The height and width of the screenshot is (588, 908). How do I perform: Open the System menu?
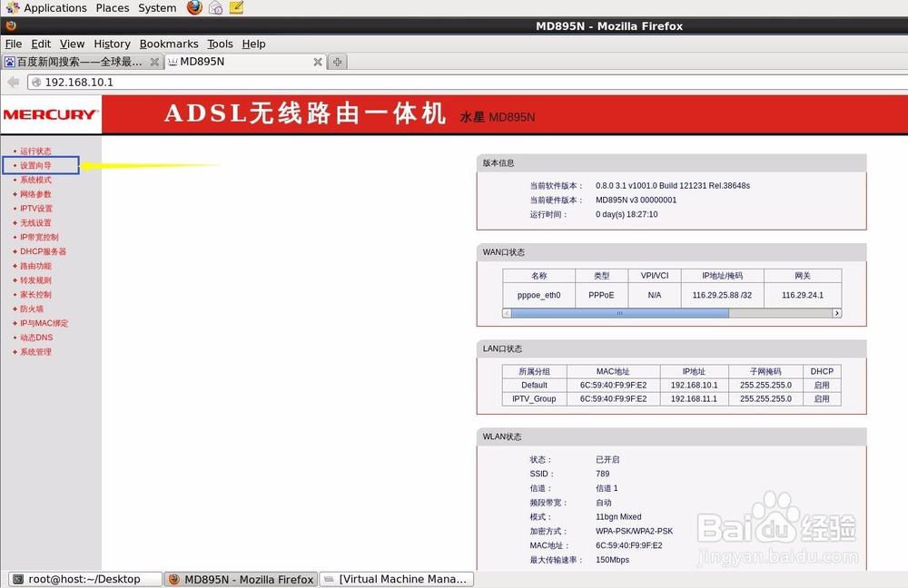(x=157, y=8)
